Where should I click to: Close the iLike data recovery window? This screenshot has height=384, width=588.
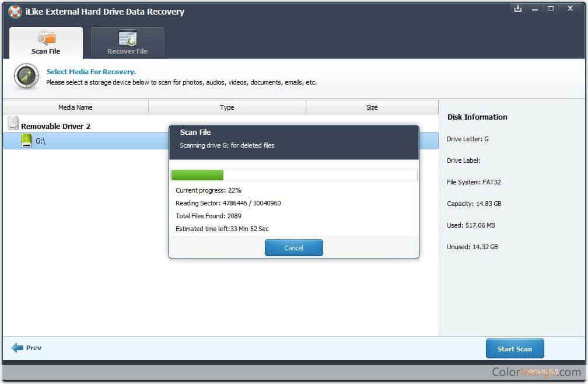pyautogui.click(x=570, y=8)
